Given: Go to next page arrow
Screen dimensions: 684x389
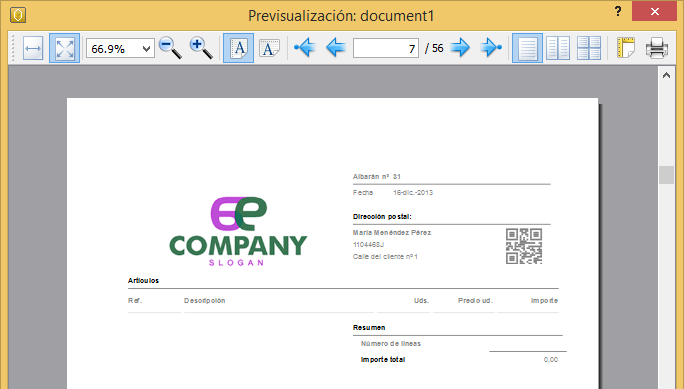Looking at the screenshot, I should click(460, 47).
